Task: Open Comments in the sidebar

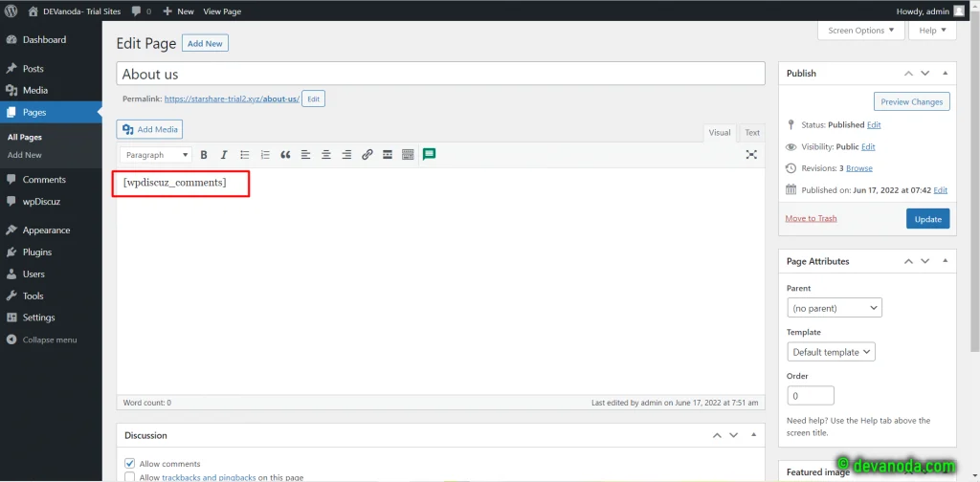Action: 51,179
